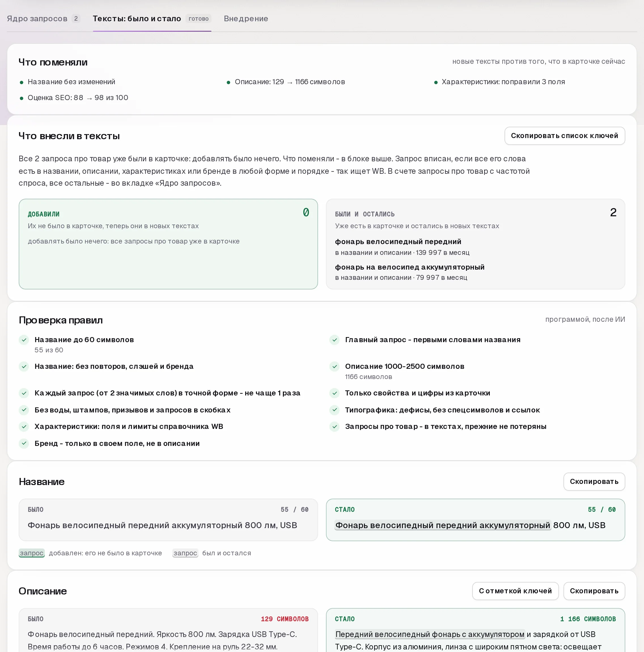Click the 1 166 СИМВОЛОВ counter
Screen dimensions: 644x652
[588, 619]
